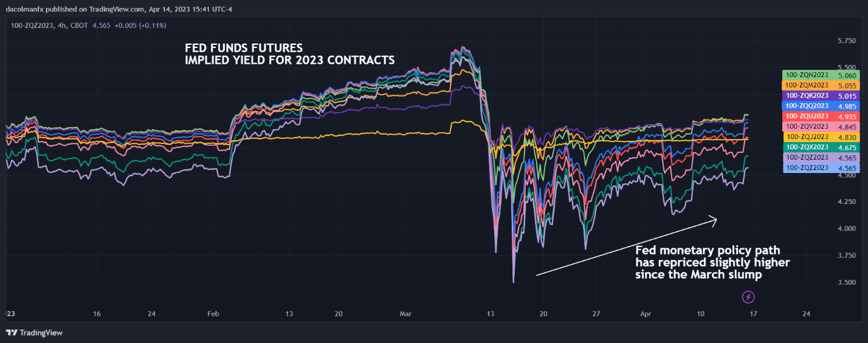Click the chart legend symbol 100-ZQZ2023, 4h, CBOT
Screen dimensions: 868x343
pyautogui.click(x=49, y=25)
